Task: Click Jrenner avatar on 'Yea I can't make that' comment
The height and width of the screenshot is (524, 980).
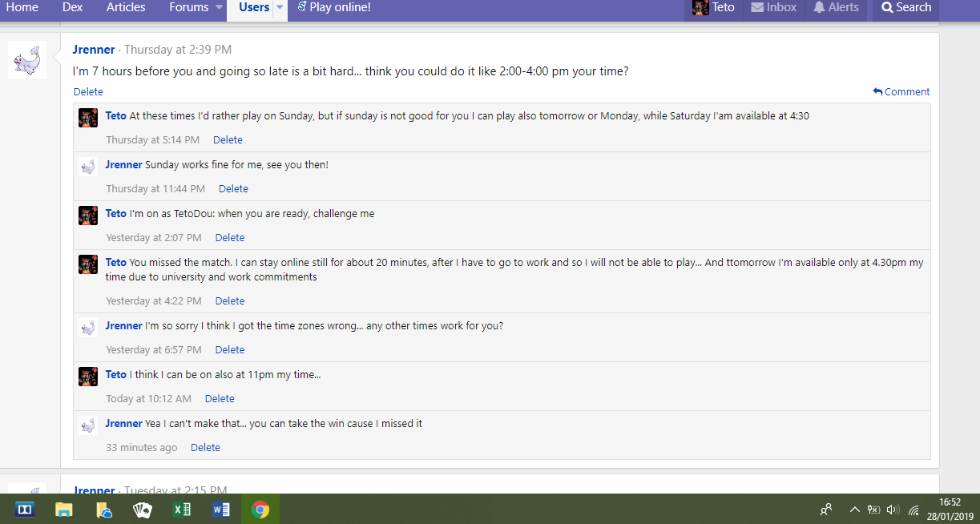Action: point(88,425)
